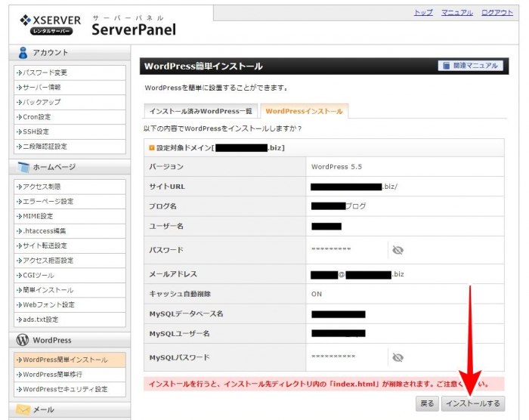The image size is (529, 420).
Task: Click the サイトURL row label
Action: click(167, 187)
